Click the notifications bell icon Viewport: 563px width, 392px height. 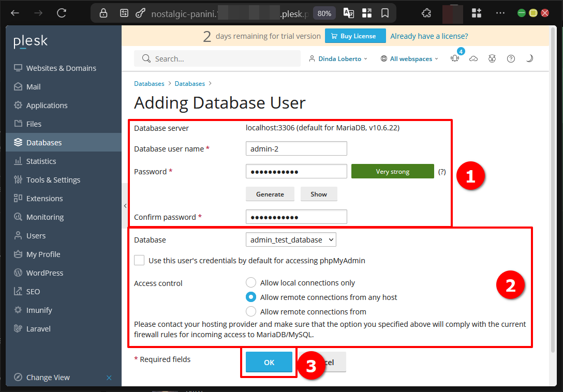coord(455,58)
